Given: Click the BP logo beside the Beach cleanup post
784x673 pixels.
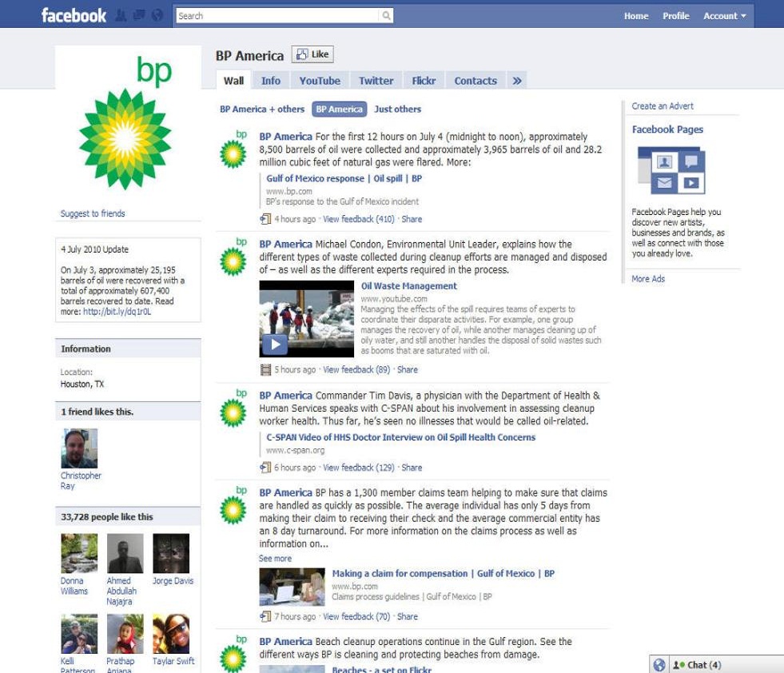Looking at the screenshot, I should click(x=233, y=654).
